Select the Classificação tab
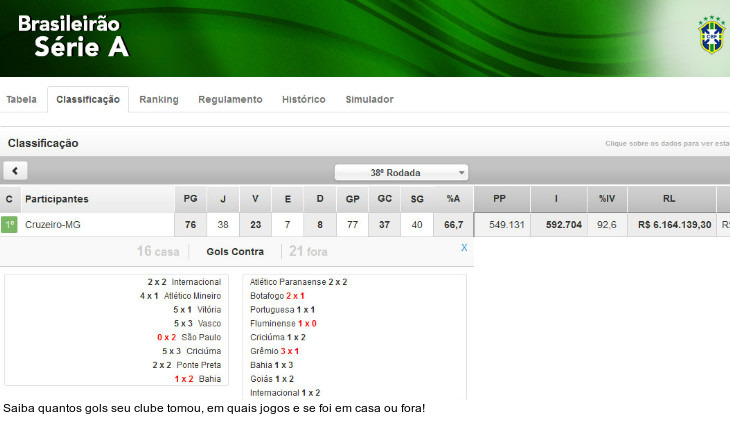730x424 pixels. (x=88, y=100)
